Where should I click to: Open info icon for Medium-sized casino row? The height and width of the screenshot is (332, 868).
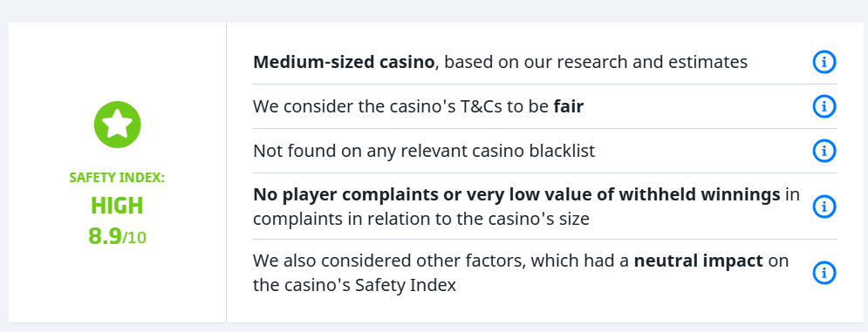point(824,62)
